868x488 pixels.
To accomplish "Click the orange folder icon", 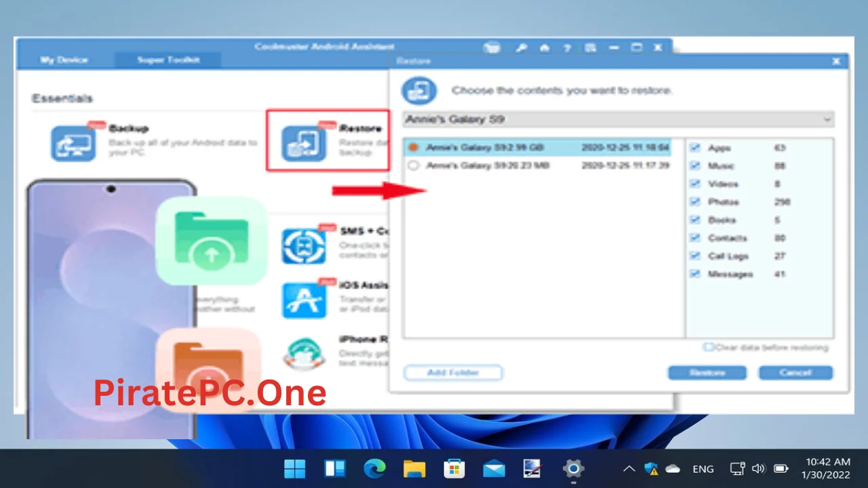I will tap(208, 370).
